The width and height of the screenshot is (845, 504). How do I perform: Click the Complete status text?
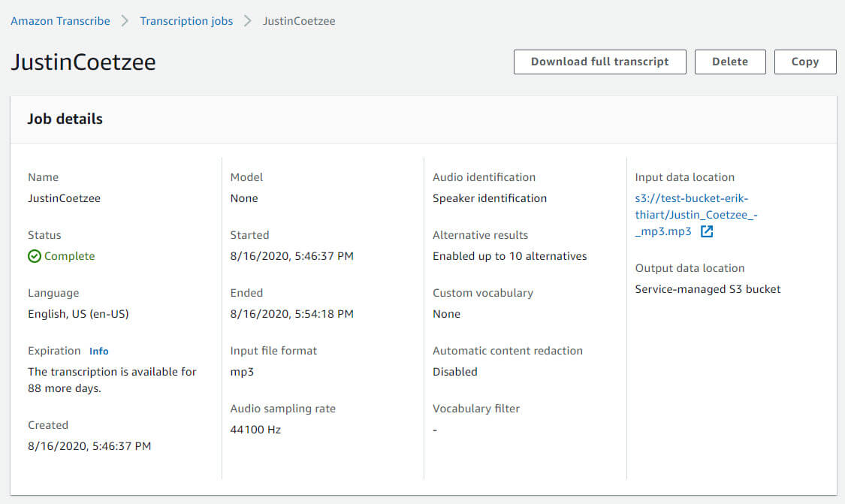click(69, 256)
